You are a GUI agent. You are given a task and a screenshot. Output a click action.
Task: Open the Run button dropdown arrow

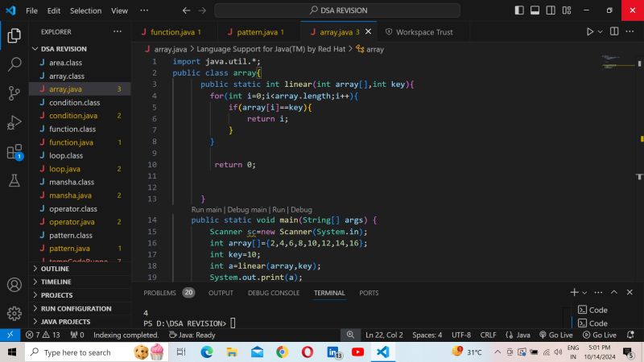click(600, 31)
